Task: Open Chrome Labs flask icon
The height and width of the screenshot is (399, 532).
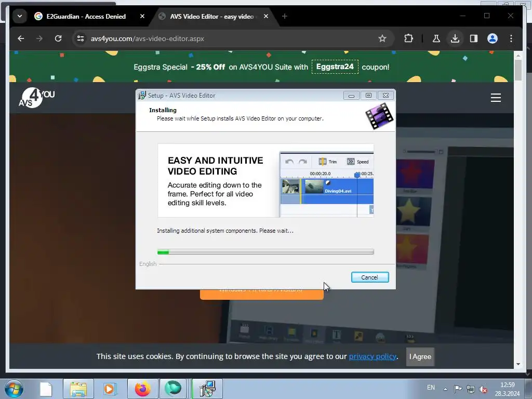Action: click(x=436, y=38)
